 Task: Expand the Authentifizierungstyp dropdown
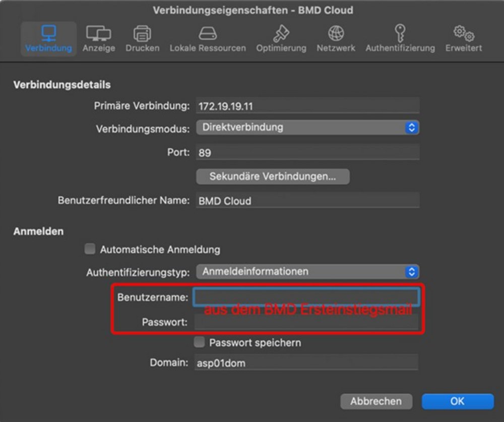(307, 272)
